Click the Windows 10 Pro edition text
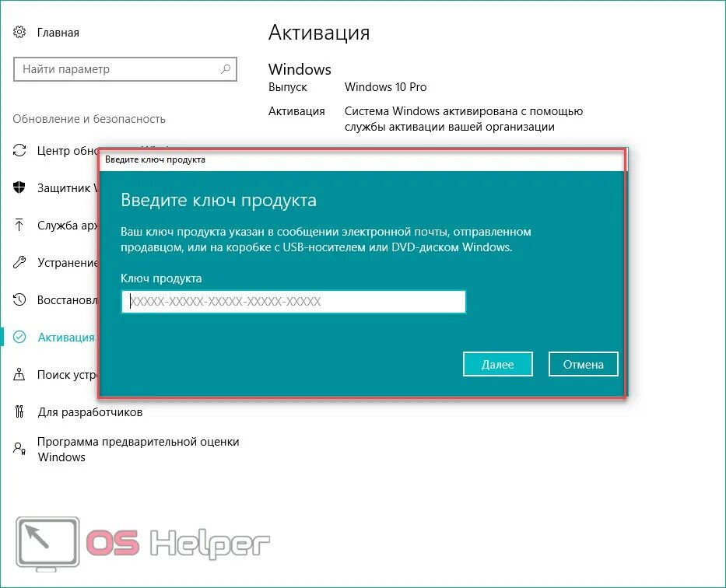This screenshot has width=726, height=588. tap(386, 87)
